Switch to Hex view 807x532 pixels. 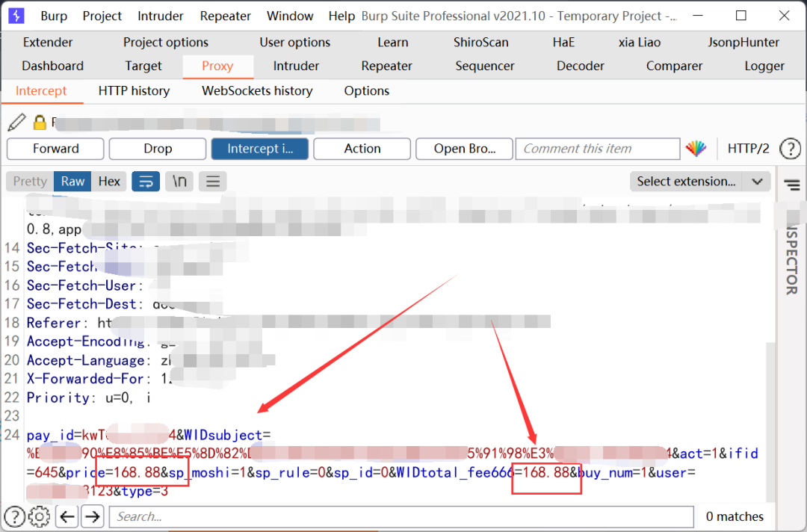[x=109, y=182]
